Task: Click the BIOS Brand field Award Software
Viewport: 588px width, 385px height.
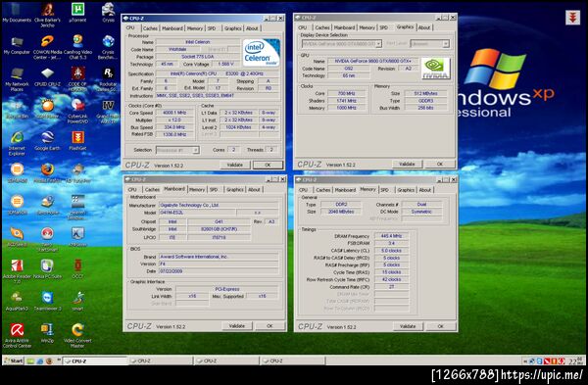Action: click(x=219, y=257)
